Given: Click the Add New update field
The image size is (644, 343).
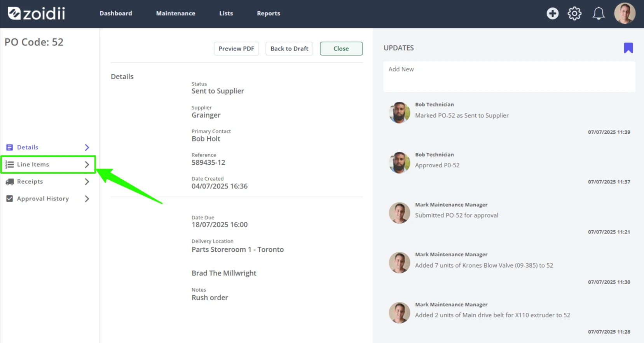Looking at the screenshot, I should click(x=509, y=77).
